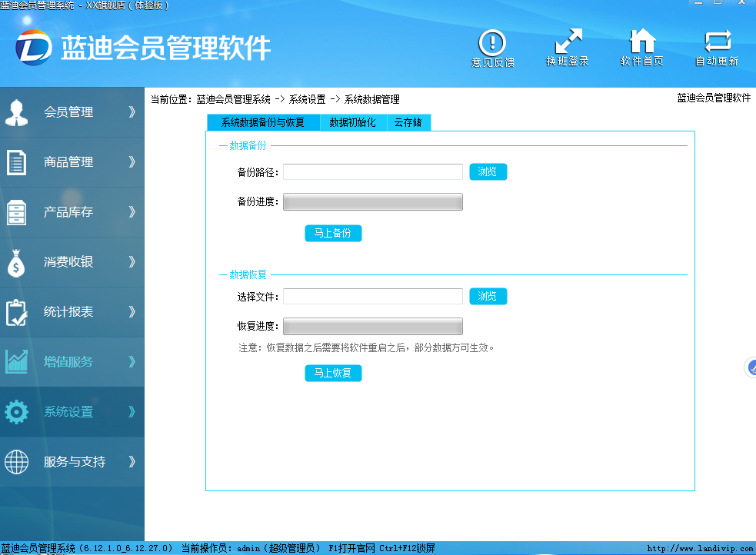Click the 服务与支持 menu label

75,462
